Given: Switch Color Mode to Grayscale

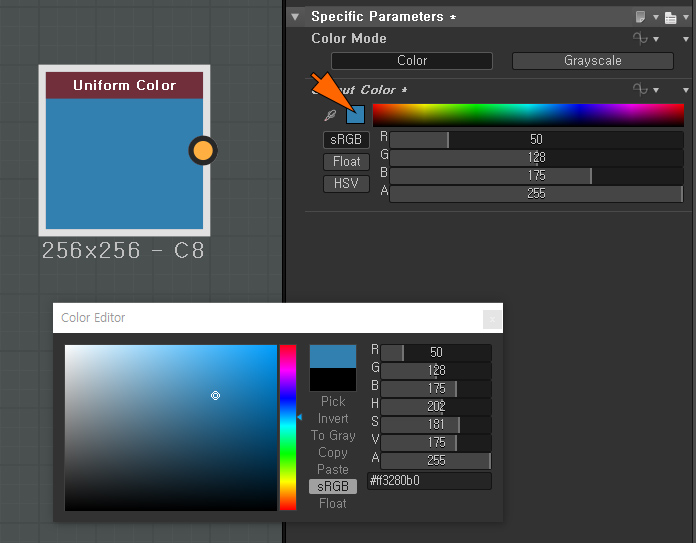Looking at the screenshot, I should coord(592,61).
